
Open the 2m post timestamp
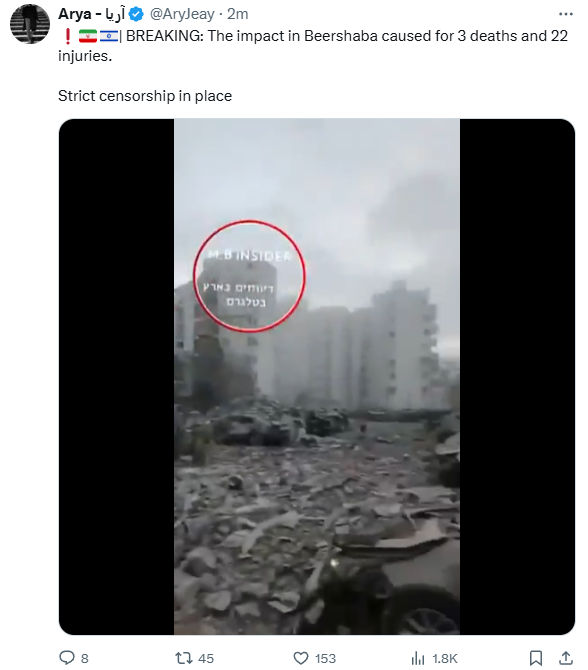[238, 14]
